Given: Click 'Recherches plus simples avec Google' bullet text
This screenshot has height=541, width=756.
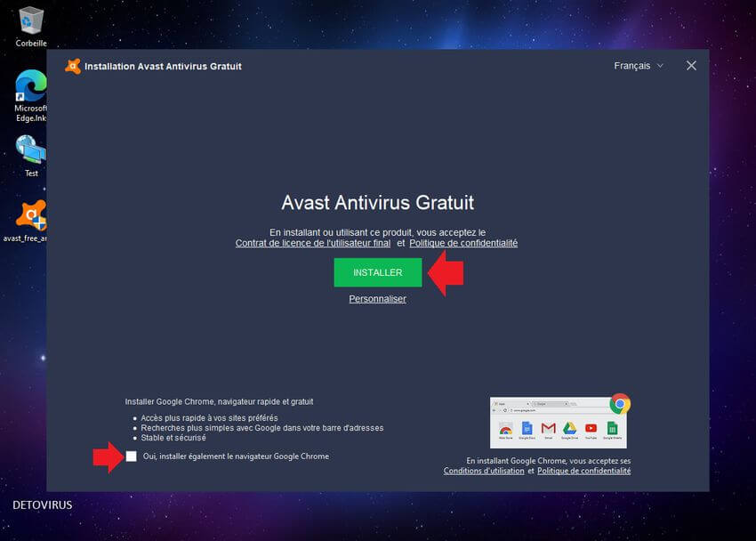Looking at the screenshot, I should pyautogui.click(x=261, y=428).
